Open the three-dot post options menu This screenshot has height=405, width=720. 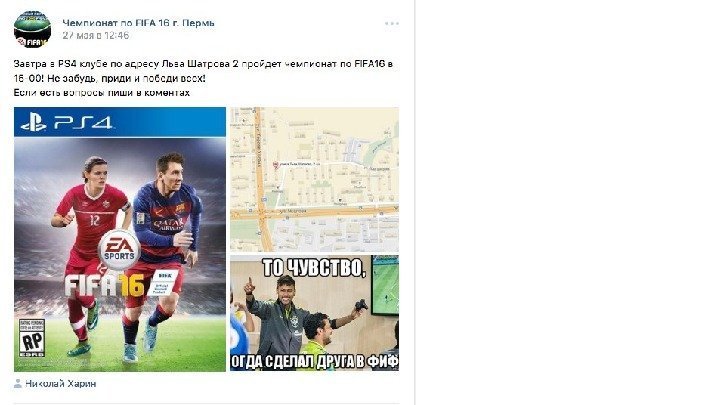[x=392, y=23]
